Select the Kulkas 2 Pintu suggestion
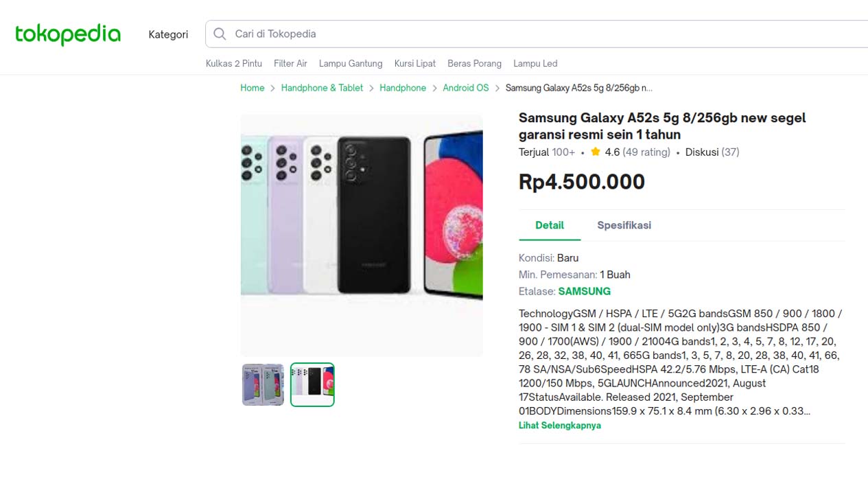 tap(233, 63)
